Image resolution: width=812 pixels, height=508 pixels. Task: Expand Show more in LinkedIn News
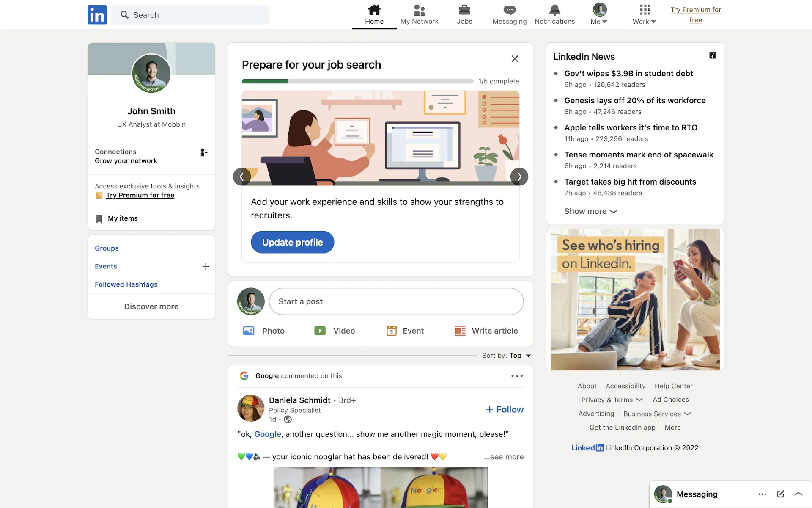coord(591,211)
